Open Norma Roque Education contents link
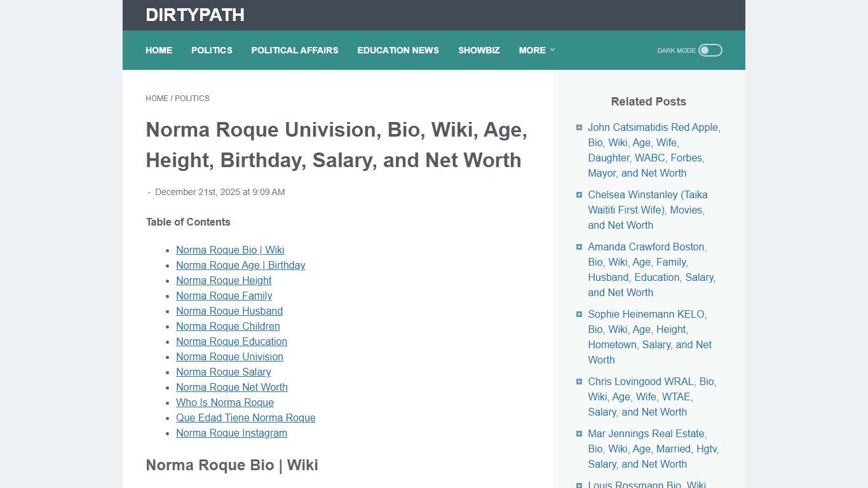The image size is (868, 488). click(231, 341)
